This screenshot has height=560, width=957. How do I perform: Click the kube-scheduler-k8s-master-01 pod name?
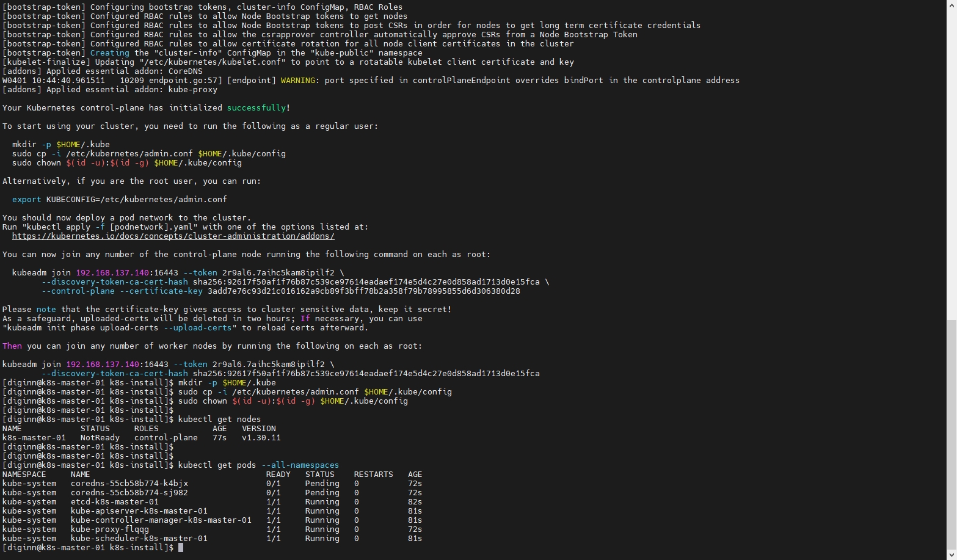click(x=139, y=539)
